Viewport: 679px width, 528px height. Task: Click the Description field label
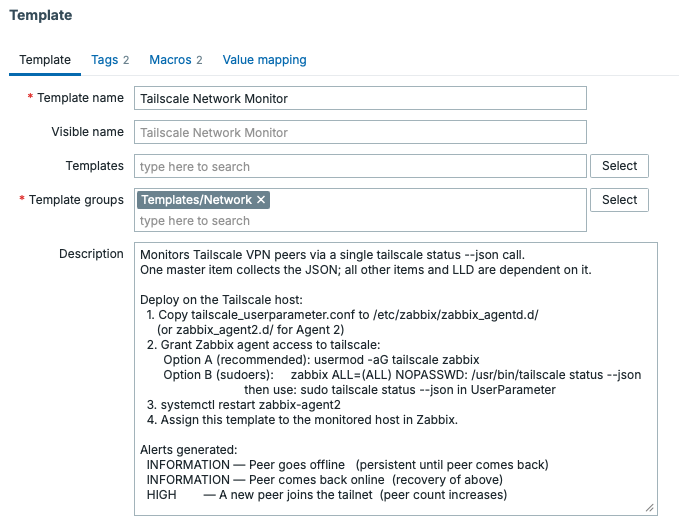click(x=91, y=254)
